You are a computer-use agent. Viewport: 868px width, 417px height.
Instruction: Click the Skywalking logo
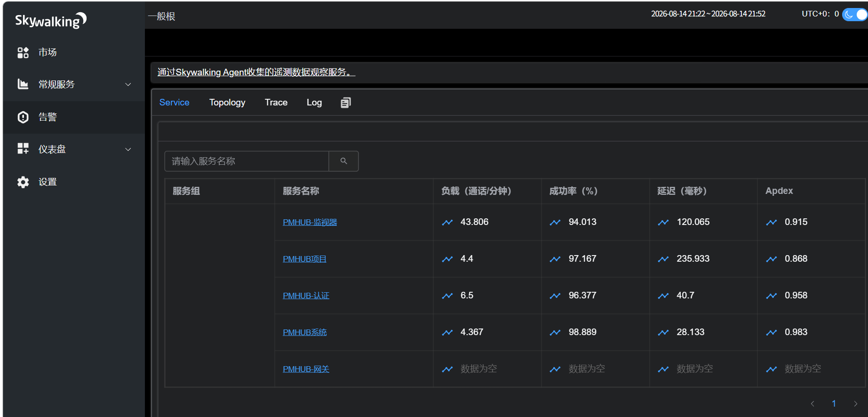(x=51, y=21)
